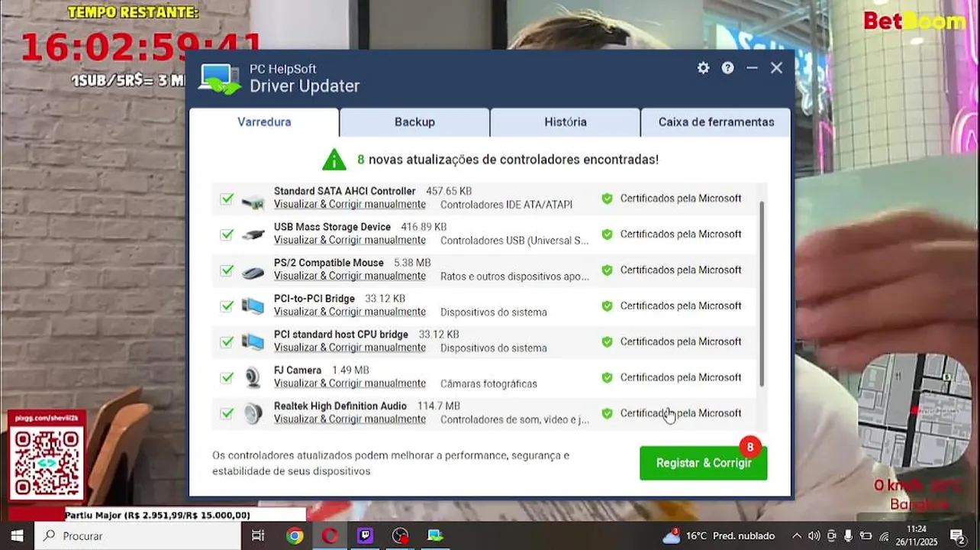Viewport: 980px width, 550px height.
Task: Click Visualizar & Corrigir manualmente for FJ Camera
Action: 350,383
